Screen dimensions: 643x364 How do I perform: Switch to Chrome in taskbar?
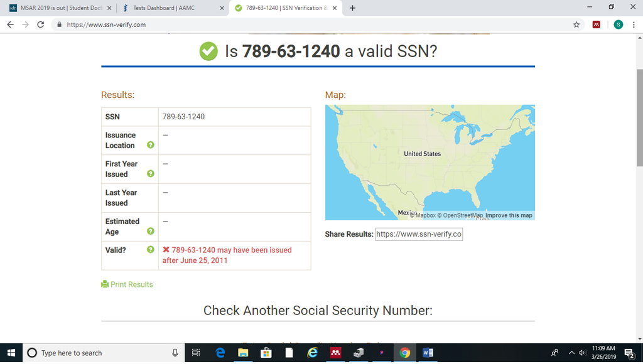click(x=405, y=353)
